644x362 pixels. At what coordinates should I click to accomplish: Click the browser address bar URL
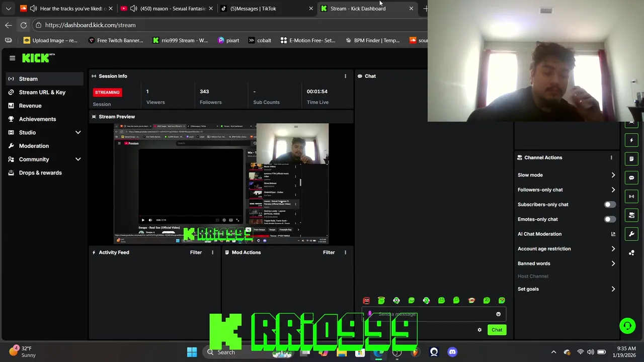[x=90, y=25]
